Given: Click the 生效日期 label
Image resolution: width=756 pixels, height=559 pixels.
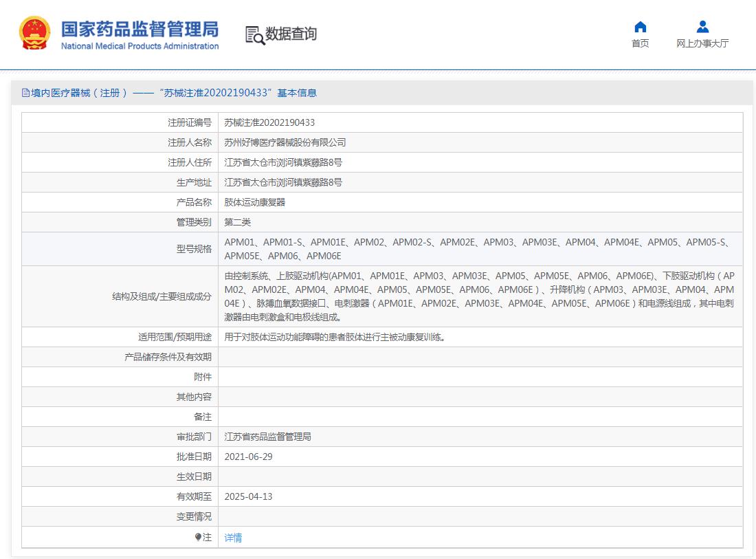Looking at the screenshot, I should tap(194, 476).
